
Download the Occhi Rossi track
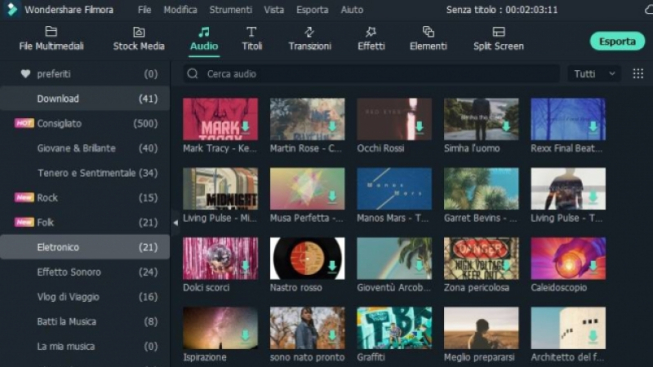419,127
